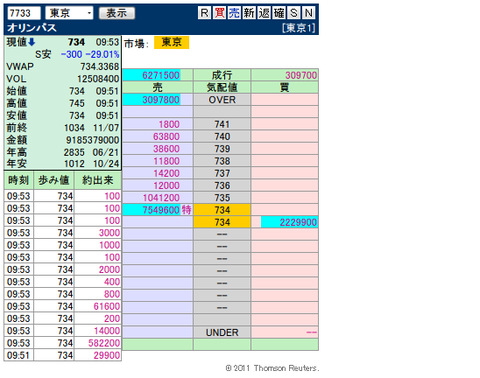Click the 歩み値 tick column header
The image size is (480, 378).
[x=54, y=180]
